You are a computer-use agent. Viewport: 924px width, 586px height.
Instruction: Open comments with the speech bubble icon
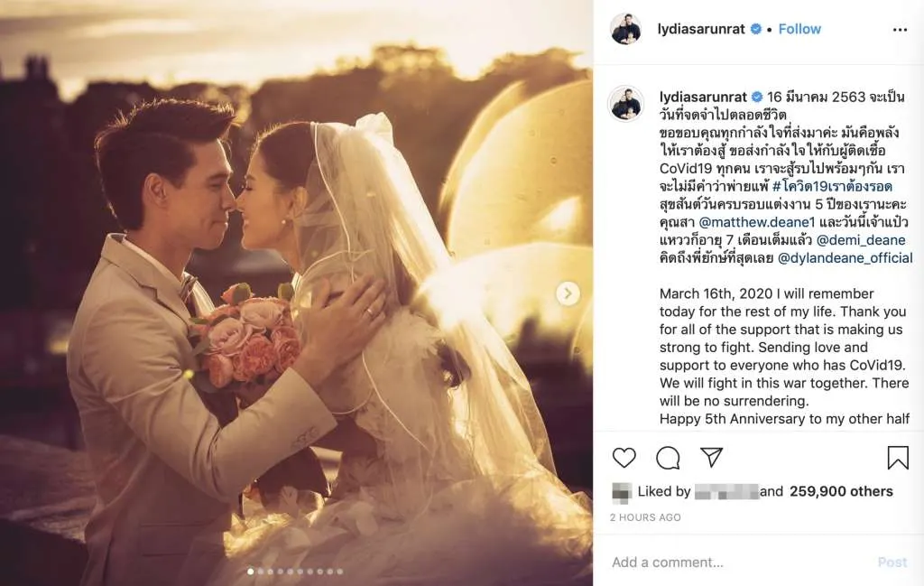(x=668, y=458)
